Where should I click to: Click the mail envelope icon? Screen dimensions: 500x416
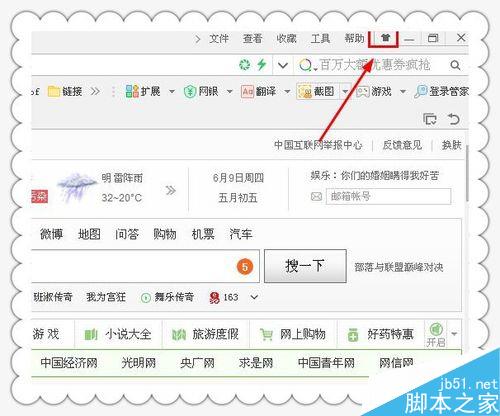coord(316,197)
